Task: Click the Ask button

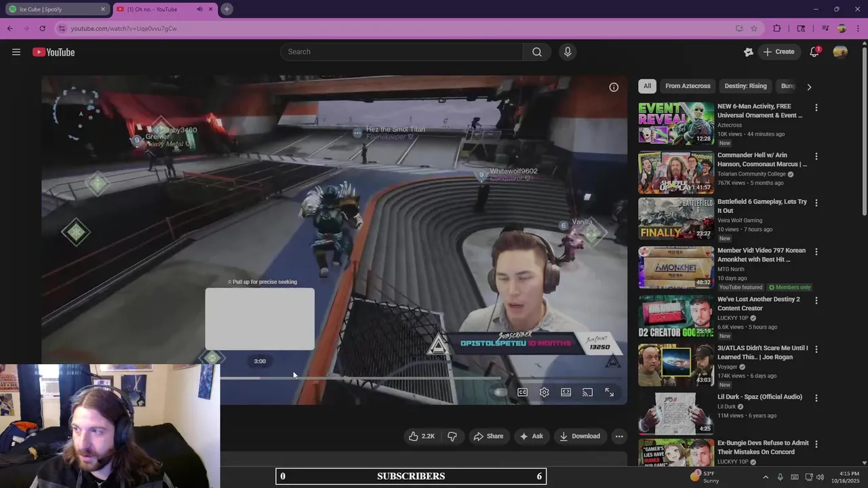Action: (532, 436)
